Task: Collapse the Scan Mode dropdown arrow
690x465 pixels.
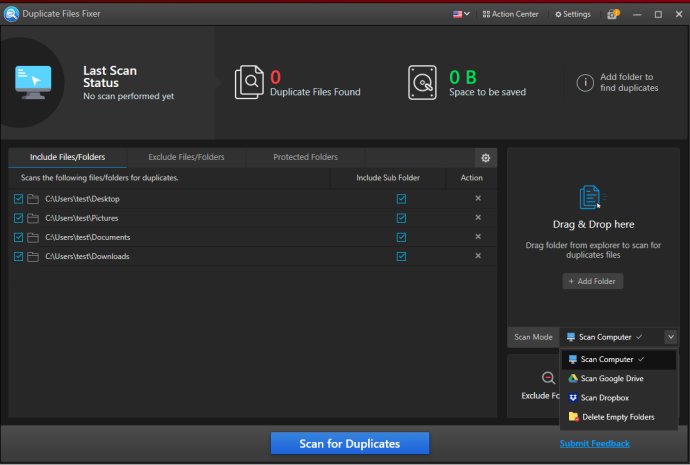Action: [x=671, y=337]
